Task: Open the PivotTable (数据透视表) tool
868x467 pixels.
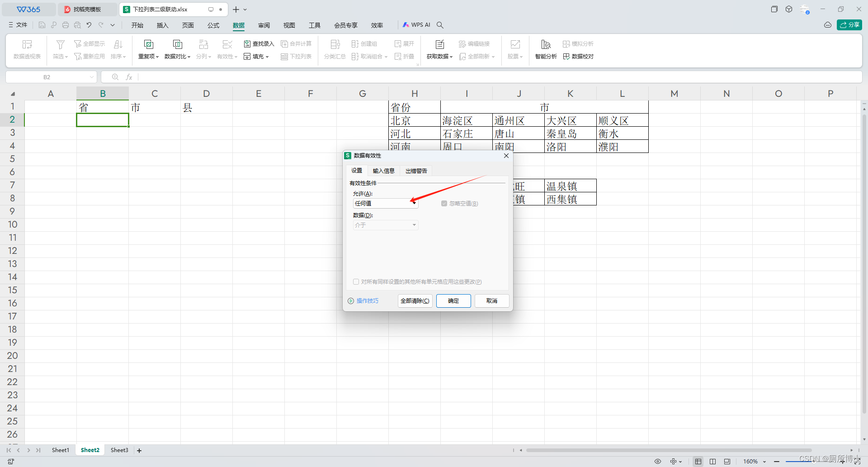Action: click(x=27, y=49)
